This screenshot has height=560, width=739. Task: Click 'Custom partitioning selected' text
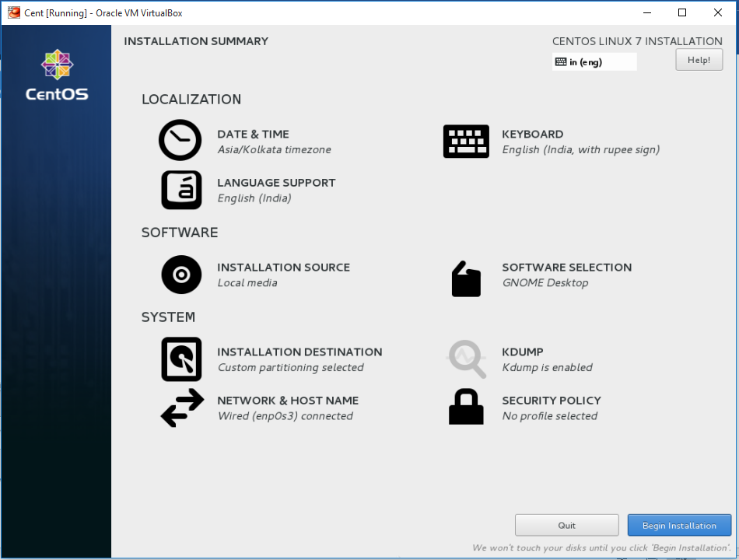(291, 368)
